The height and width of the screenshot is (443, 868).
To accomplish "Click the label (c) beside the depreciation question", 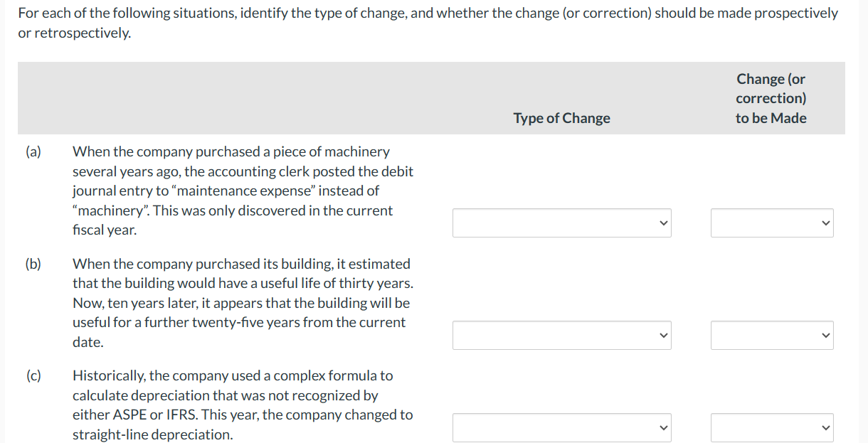I will [x=33, y=375].
